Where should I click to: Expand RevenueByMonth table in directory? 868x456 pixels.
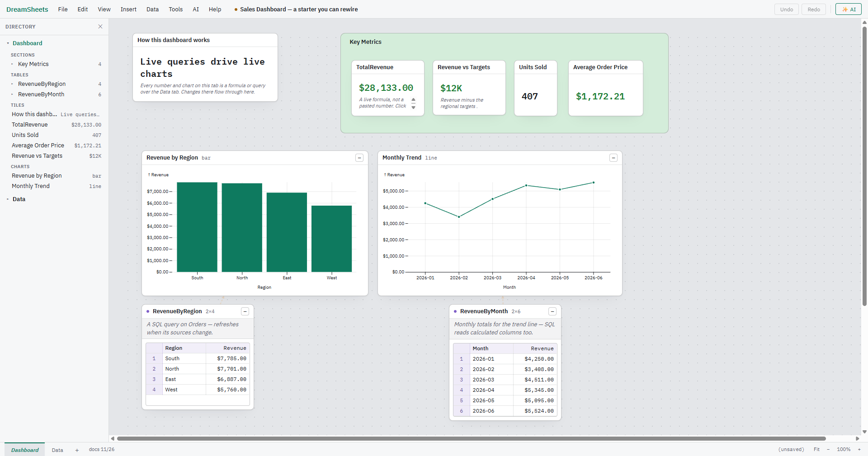coord(12,94)
